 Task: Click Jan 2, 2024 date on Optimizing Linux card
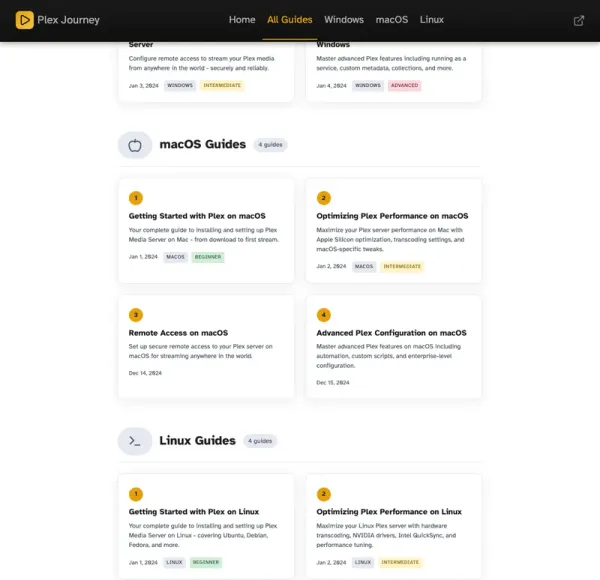(x=331, y=562)
